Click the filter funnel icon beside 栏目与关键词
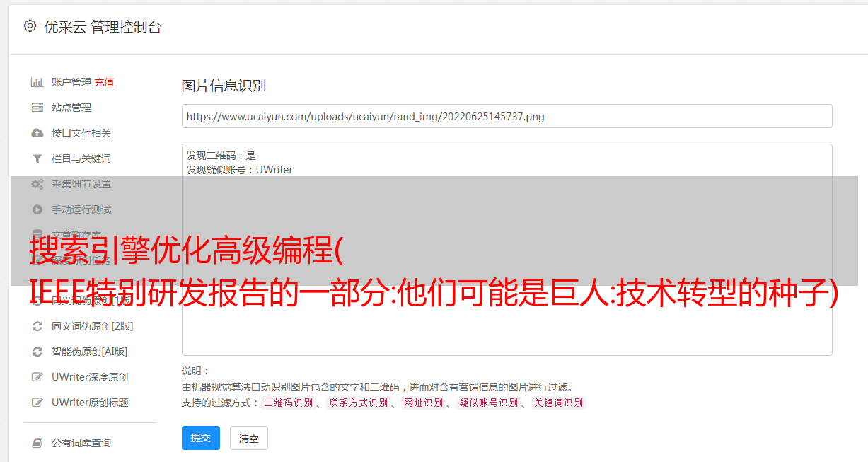The image size is (868, 462). pos(37,158)
